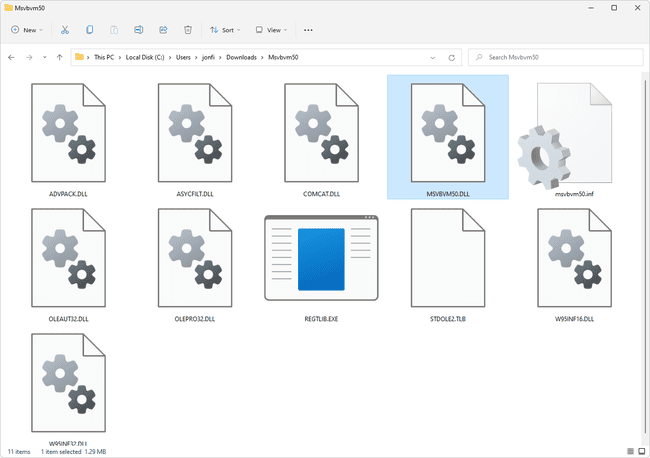Screen dimensions: 650x458
Task: Select the OLEAUT32.DLL file icon
Action: coord(68,258)
